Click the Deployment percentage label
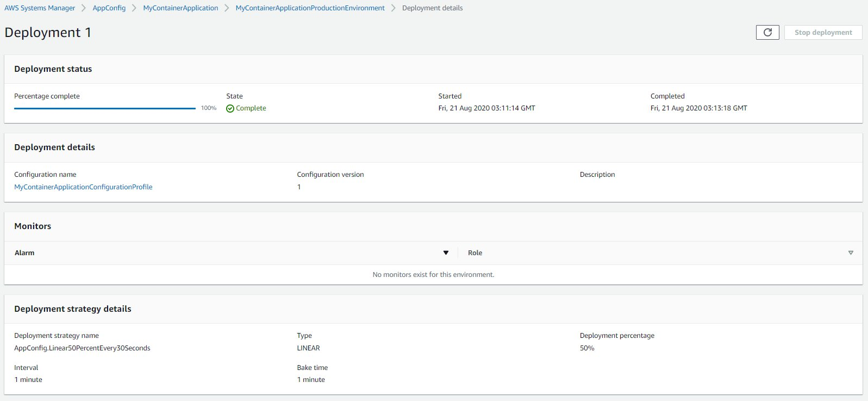The height and width of the screenshot is (401, 868). click(617, 335)
